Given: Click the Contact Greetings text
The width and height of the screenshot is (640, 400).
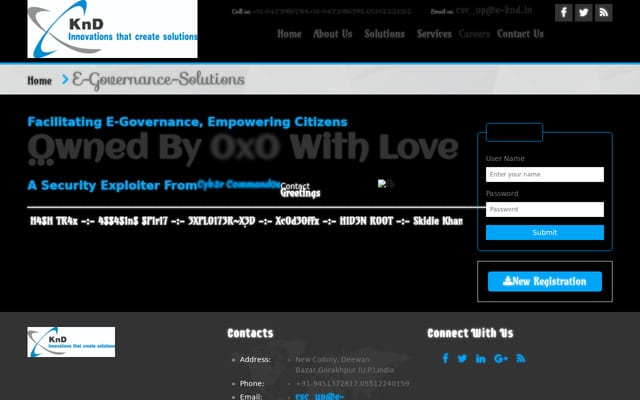Looking at the screenshot, I should (300, 190).
